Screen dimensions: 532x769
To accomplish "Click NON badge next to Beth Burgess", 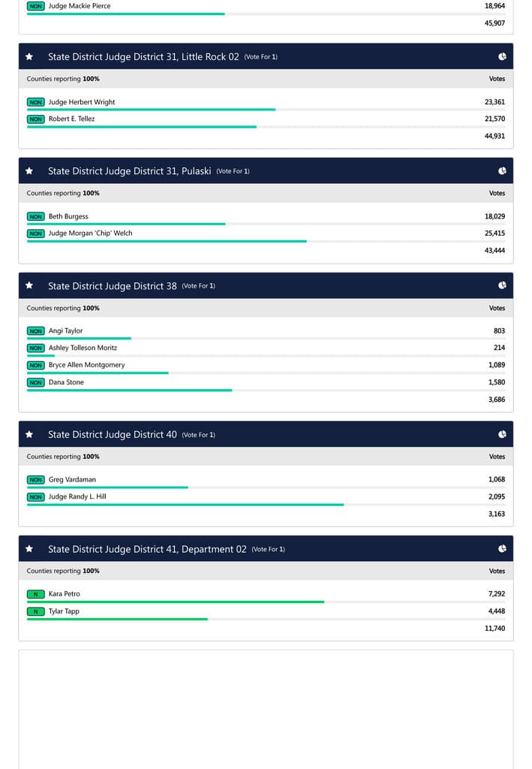I will click(35, 216).
